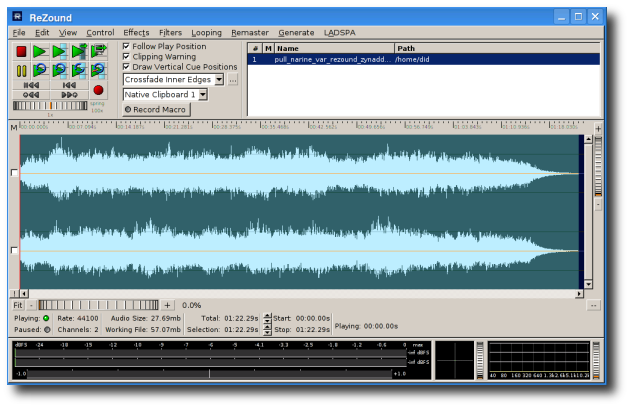Click the fast-forward shuttle button
630x408 pixels.
tap(69, 95)
